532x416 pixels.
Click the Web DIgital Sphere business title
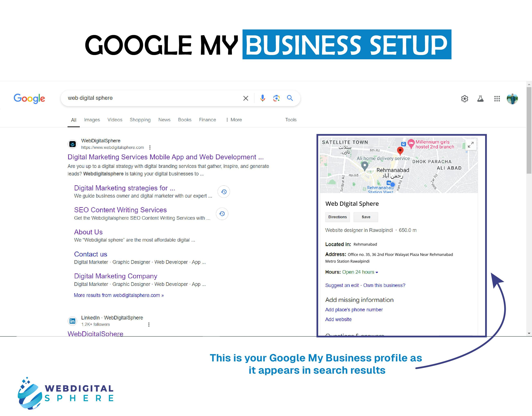point(352,204)
